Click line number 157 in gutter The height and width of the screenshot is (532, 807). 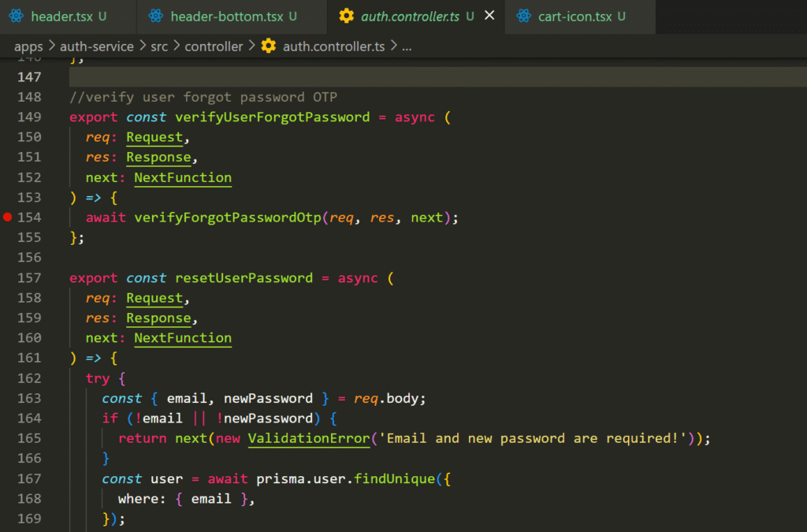(29, 278)
